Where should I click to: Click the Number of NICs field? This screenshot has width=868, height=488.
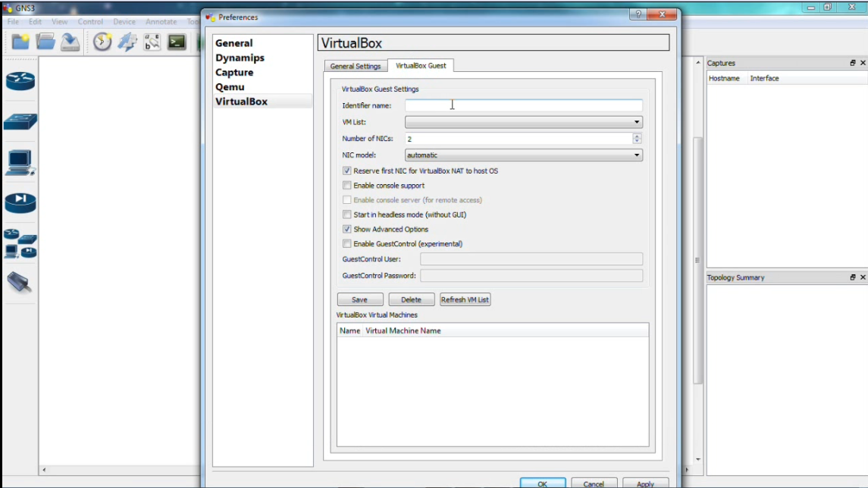519,139
